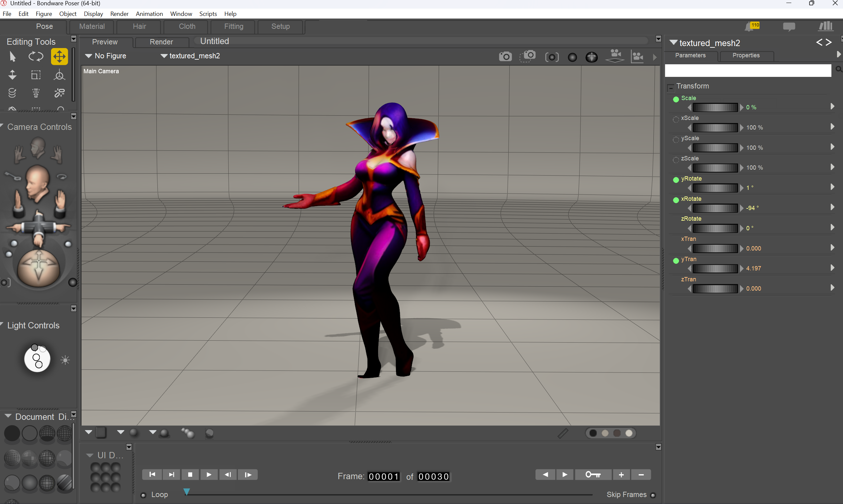The height and width of the screenshot is (504, 843).
Task: Open the Editing Tools panel menu arrow
Action: [x=73, y=39]
